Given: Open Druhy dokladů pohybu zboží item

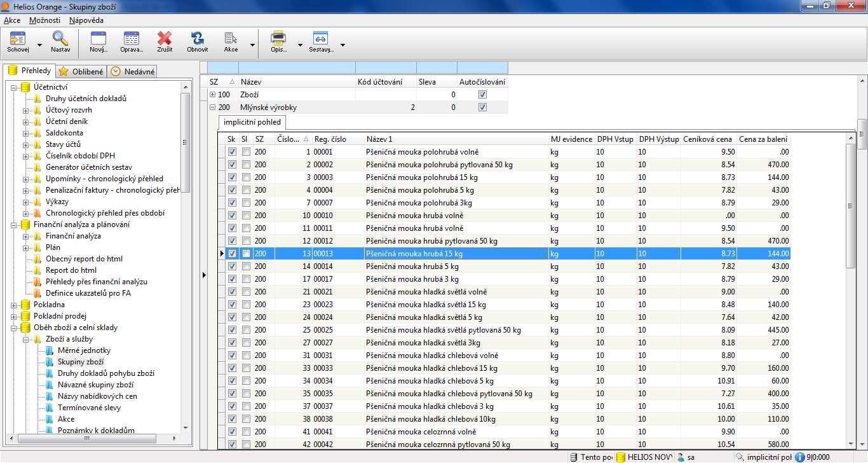Looking at the screenshot, I should (106, 373).
